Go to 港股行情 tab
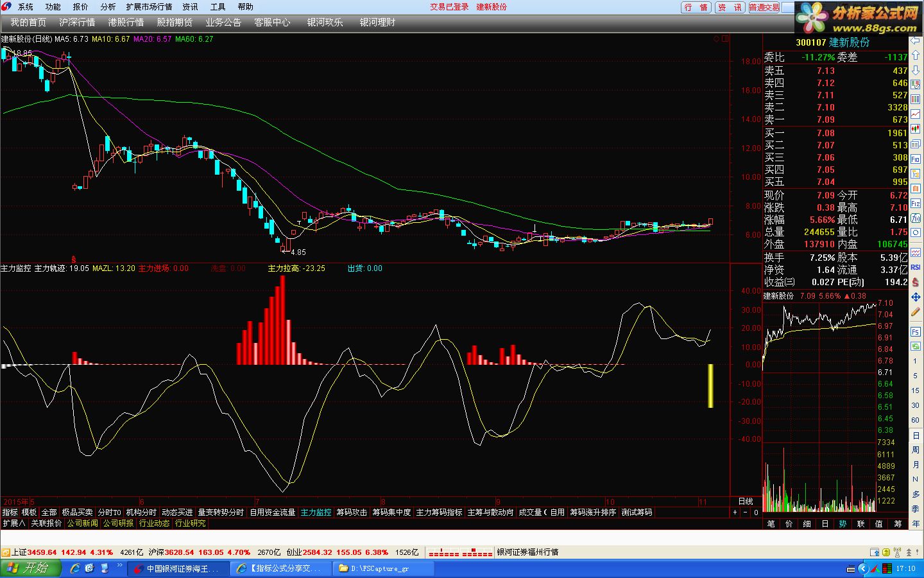 [x=126, y=22]
